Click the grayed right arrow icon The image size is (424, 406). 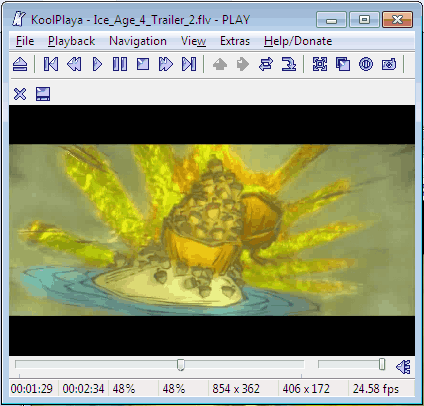tap(243, 64)
